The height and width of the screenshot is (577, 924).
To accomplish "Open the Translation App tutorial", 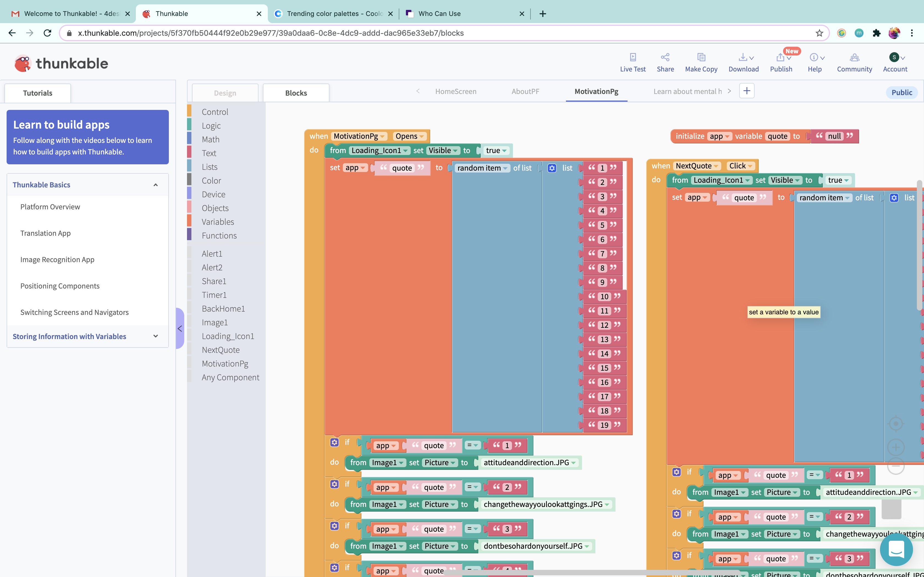I will (x=45, y=233).
